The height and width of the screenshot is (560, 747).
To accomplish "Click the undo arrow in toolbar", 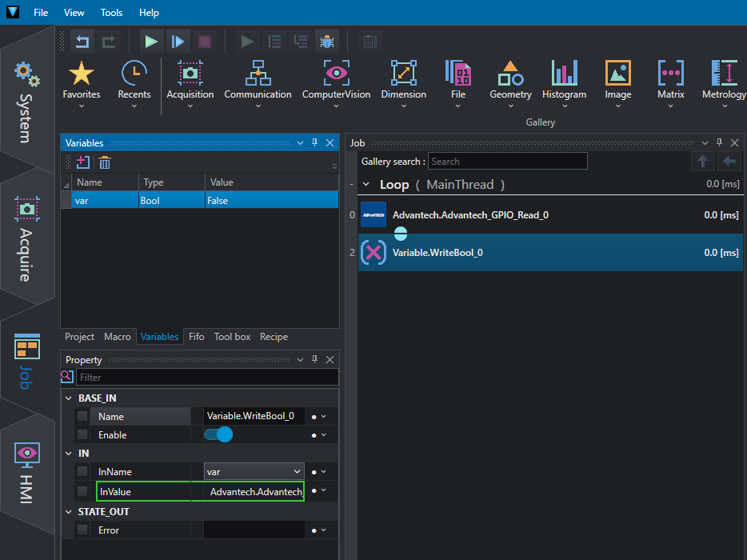I will click(x=82, y=41).
